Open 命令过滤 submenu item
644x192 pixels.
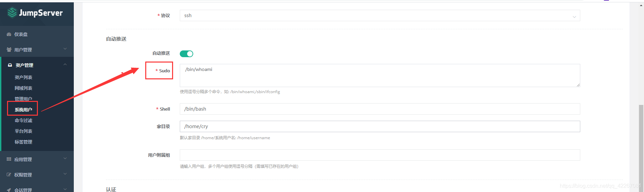click(23, 120)
